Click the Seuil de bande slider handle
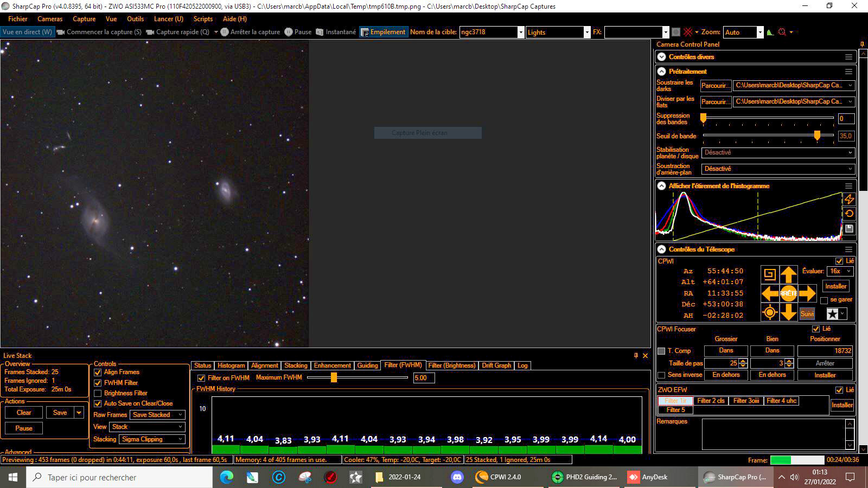Image resolution: width=868 pixels, height=488 pixels. pyautogui.click(x=817, y=136)
